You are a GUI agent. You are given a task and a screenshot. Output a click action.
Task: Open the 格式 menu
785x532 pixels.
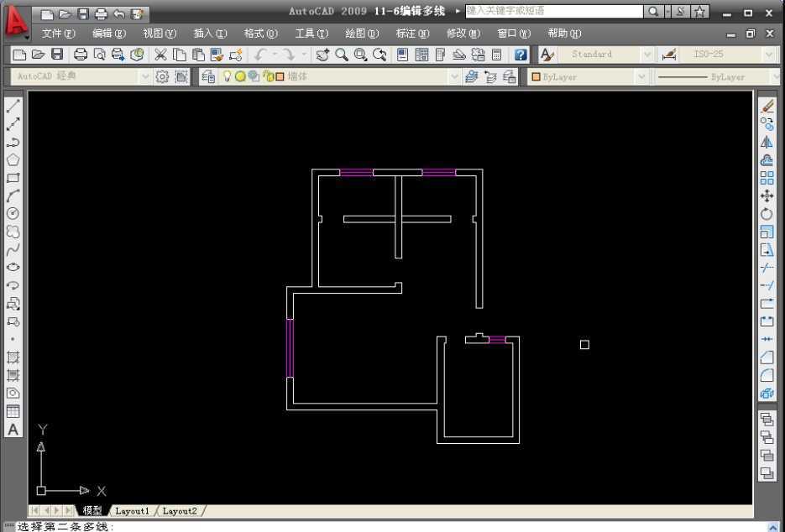pos(260,34)
